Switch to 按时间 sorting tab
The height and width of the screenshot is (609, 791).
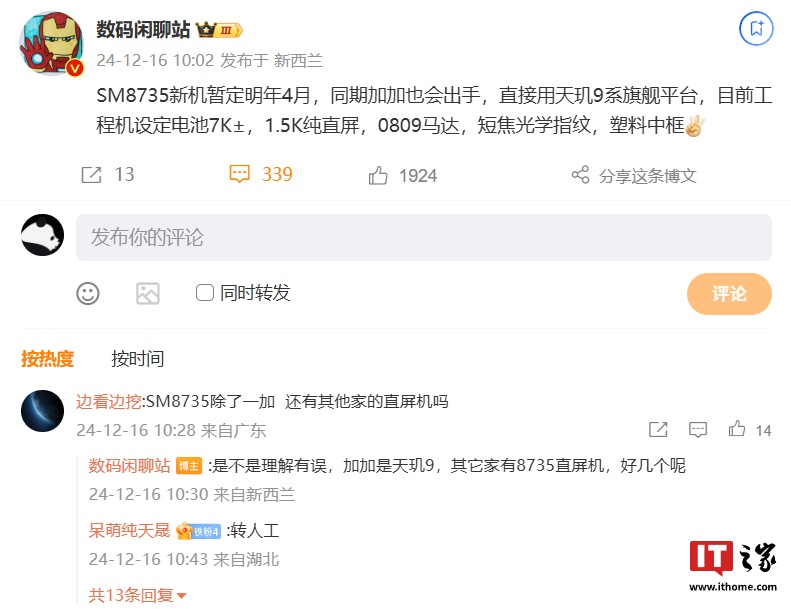click(x=138, y=359)
